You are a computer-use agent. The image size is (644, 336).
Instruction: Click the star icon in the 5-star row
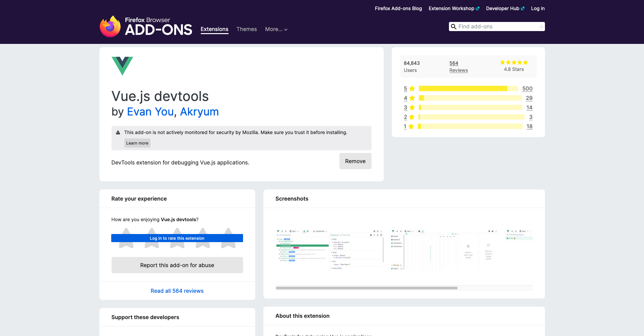coord(412,89)
